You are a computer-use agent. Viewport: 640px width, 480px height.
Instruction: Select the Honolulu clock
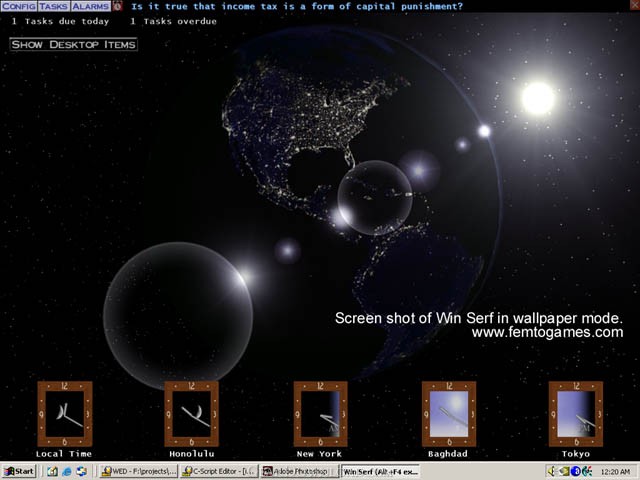(x=191, y=413)
